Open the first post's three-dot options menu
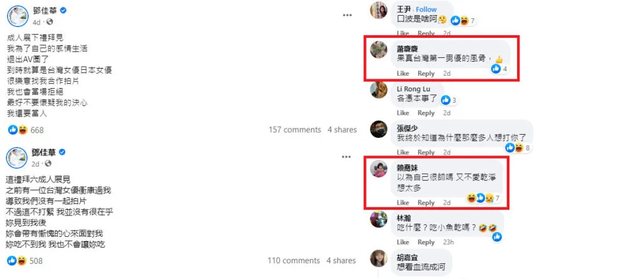This screenshot has height=279, width=644. pos(347,15)
